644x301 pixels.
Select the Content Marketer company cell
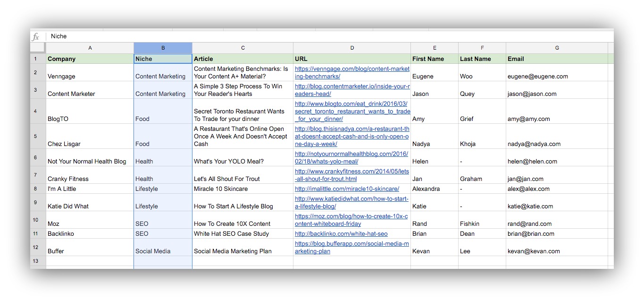pyautogui.click(x=90, y=90)
